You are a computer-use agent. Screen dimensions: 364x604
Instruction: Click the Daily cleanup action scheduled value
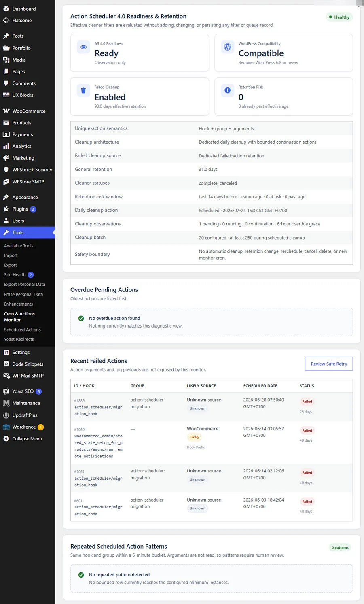243,211
